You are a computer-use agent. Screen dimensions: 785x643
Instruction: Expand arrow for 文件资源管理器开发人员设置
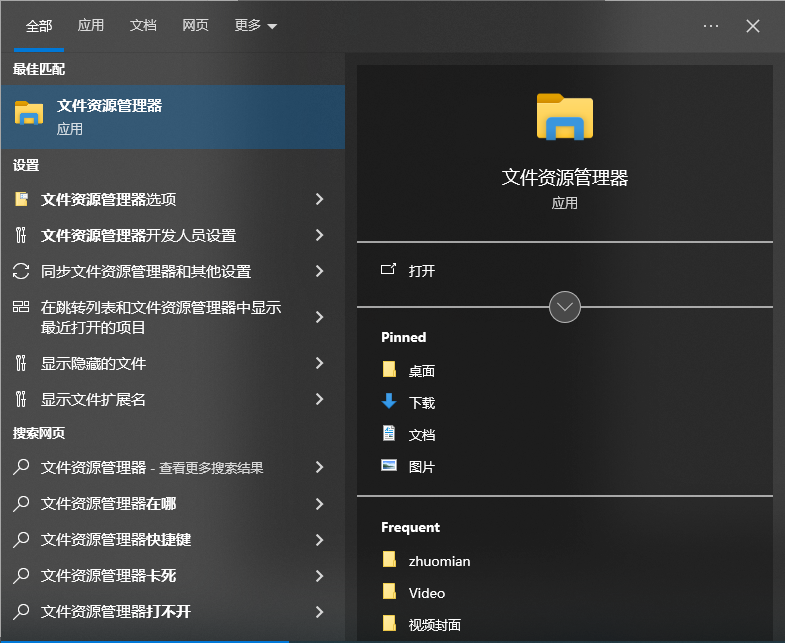[x=319, y=235]
